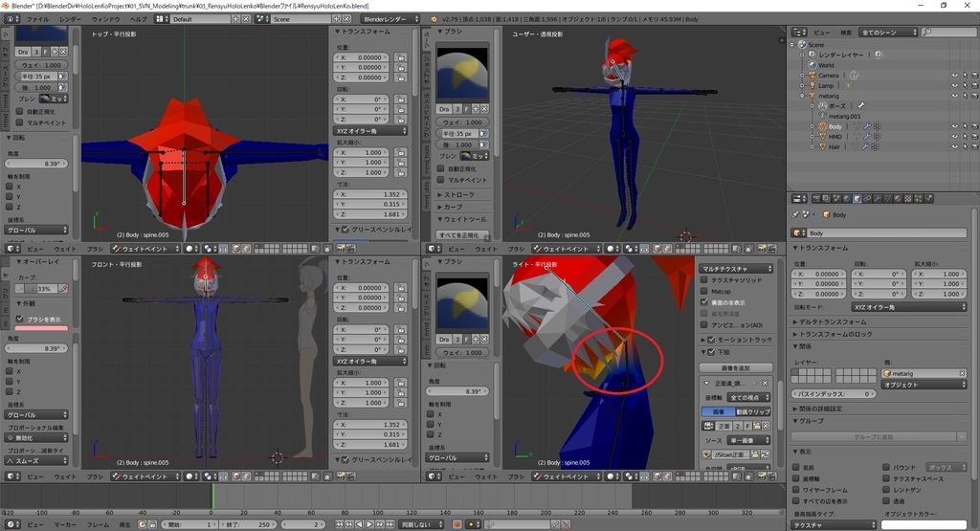Hide the Lamp with its eye icon
The width and height of the screenshot is (980, 531).
point(955,85)
